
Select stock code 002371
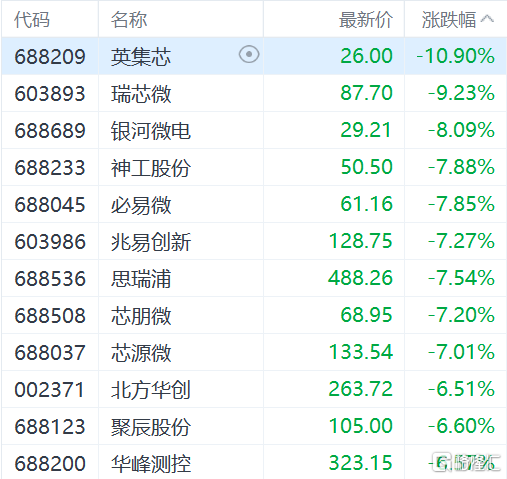pyautogui.click(x=49, y=389)
